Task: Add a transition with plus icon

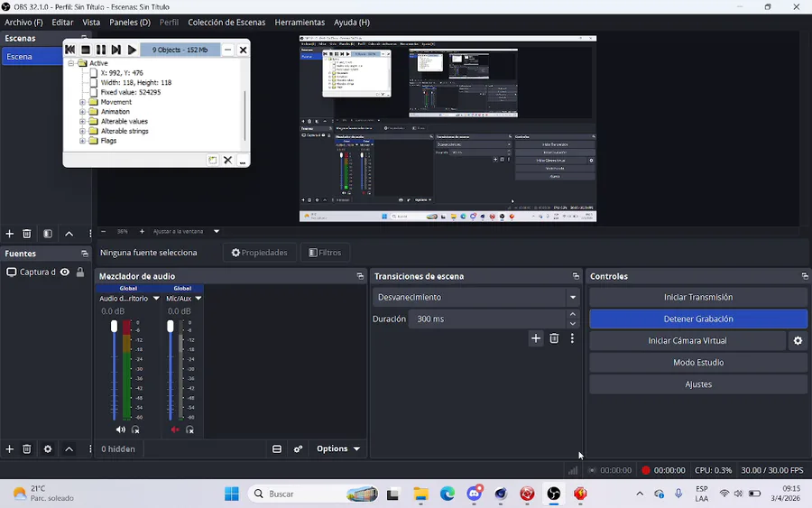Action: [x=536, y=338]
